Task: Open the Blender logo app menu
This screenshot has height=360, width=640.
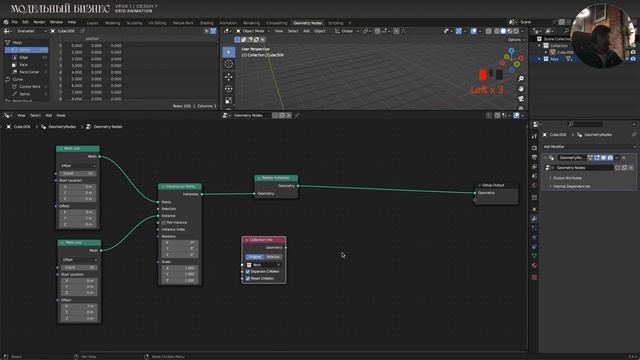Action: [6, 22]
